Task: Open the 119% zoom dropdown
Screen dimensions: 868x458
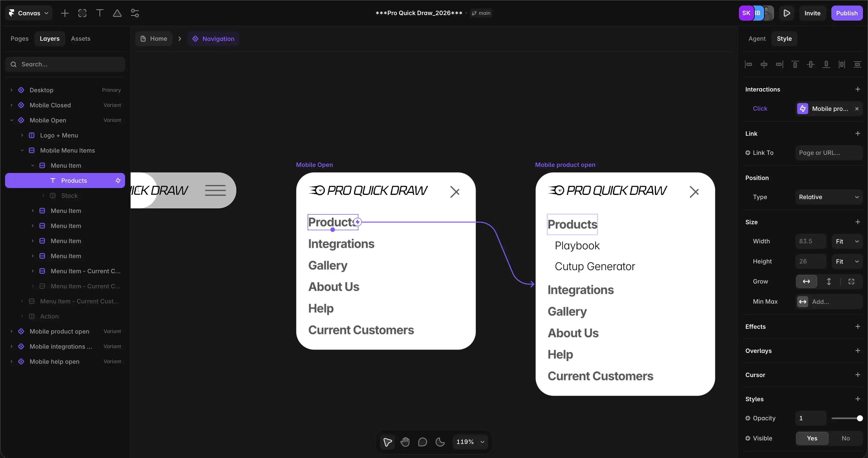Action: 470,442
